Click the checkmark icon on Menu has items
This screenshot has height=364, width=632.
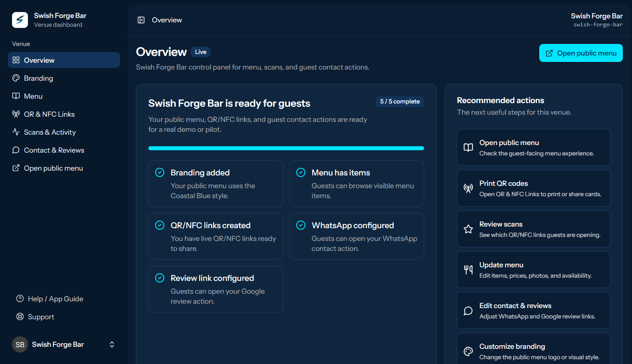coord(301,172)
